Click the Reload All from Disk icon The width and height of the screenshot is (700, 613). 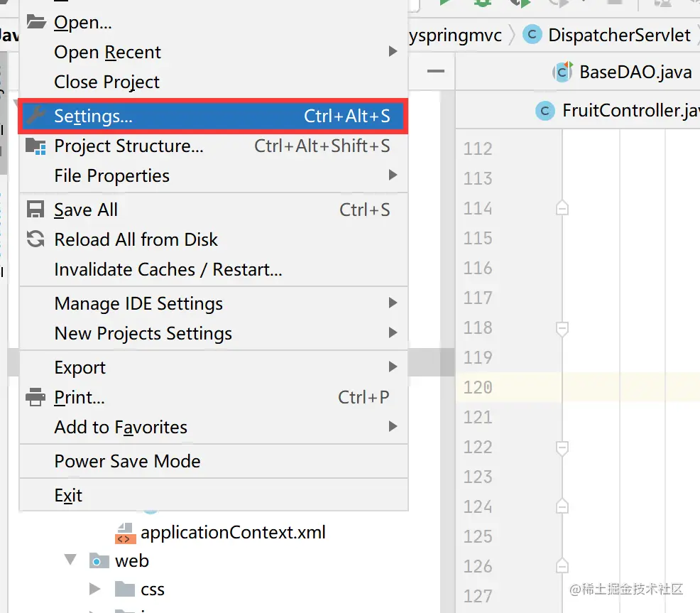[x=35, y=239]
